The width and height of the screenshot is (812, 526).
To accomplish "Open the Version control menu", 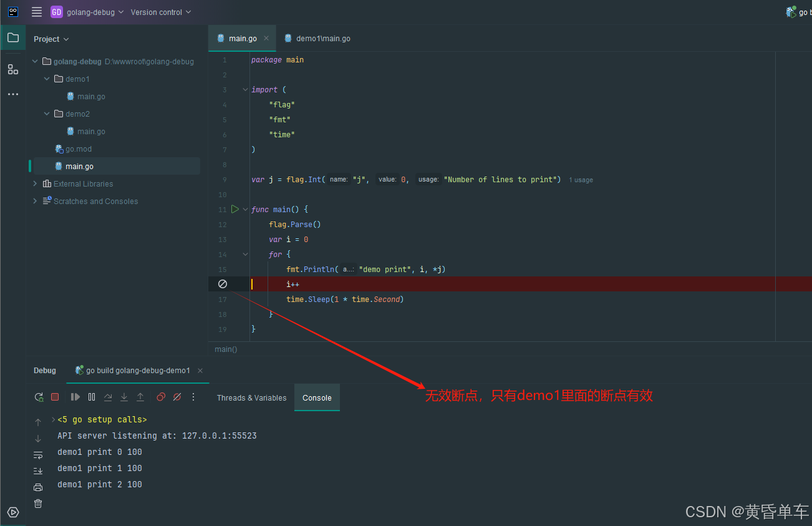I will click(161, 12).
